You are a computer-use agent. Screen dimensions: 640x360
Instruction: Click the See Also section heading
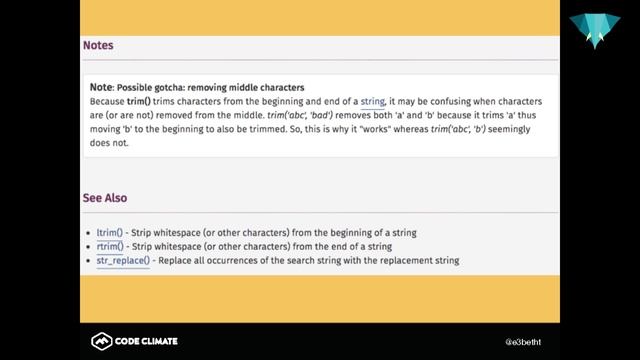[x=105, y=198]
